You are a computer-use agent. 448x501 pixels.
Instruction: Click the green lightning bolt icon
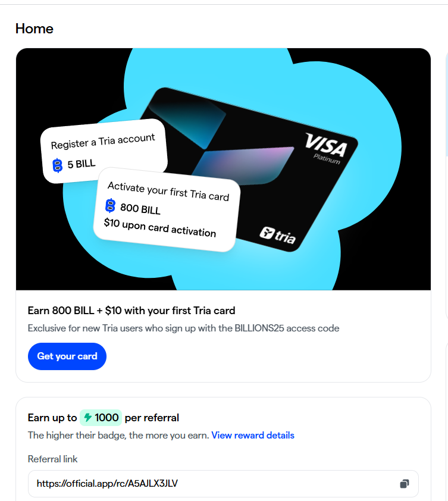(88, 417)
